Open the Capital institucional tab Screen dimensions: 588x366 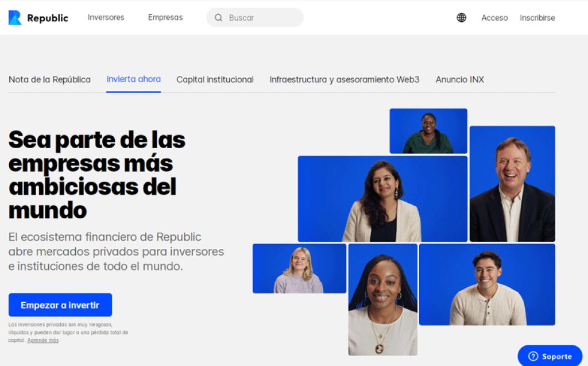(x=215, y=80)
